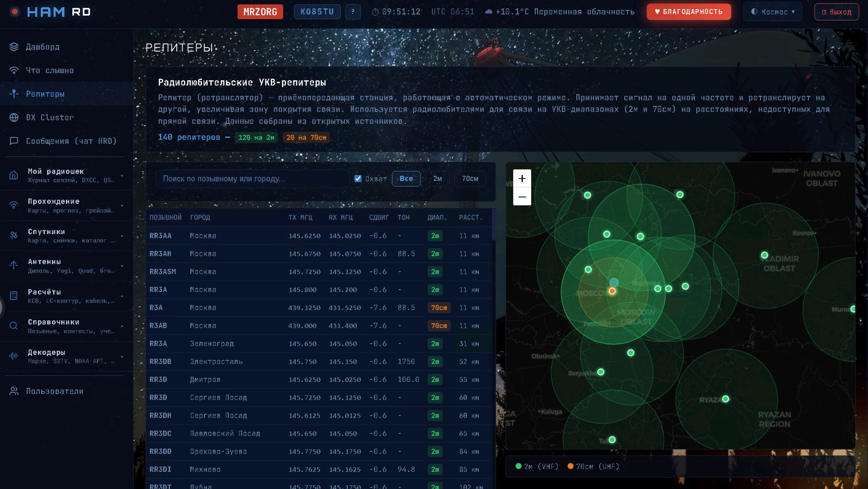
Task: Select Репитеры in the sidebar
Action: pos(66,94)
